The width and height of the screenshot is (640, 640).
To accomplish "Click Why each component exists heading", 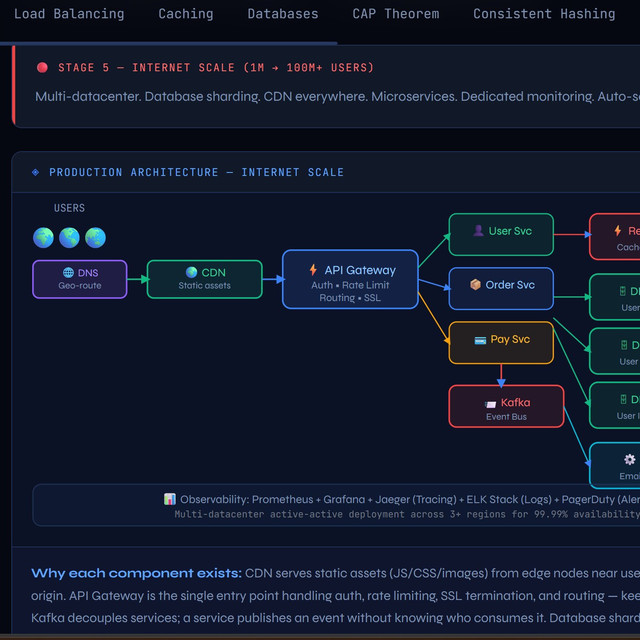I will point(136,573).
